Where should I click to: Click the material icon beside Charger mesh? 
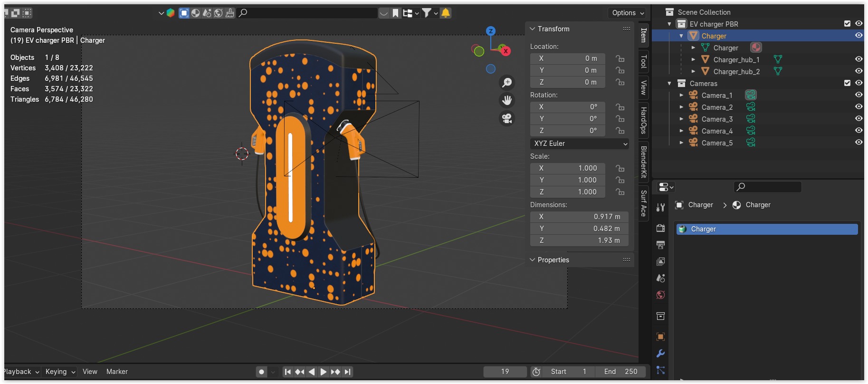[756, 48]
